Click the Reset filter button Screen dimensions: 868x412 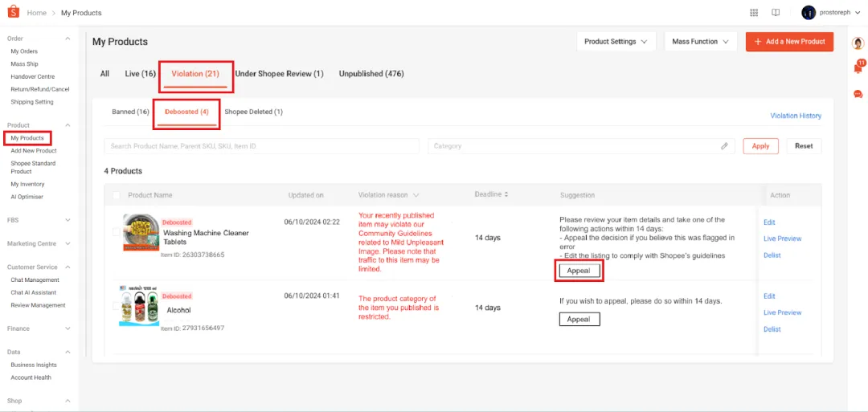[x=804, y=146]
